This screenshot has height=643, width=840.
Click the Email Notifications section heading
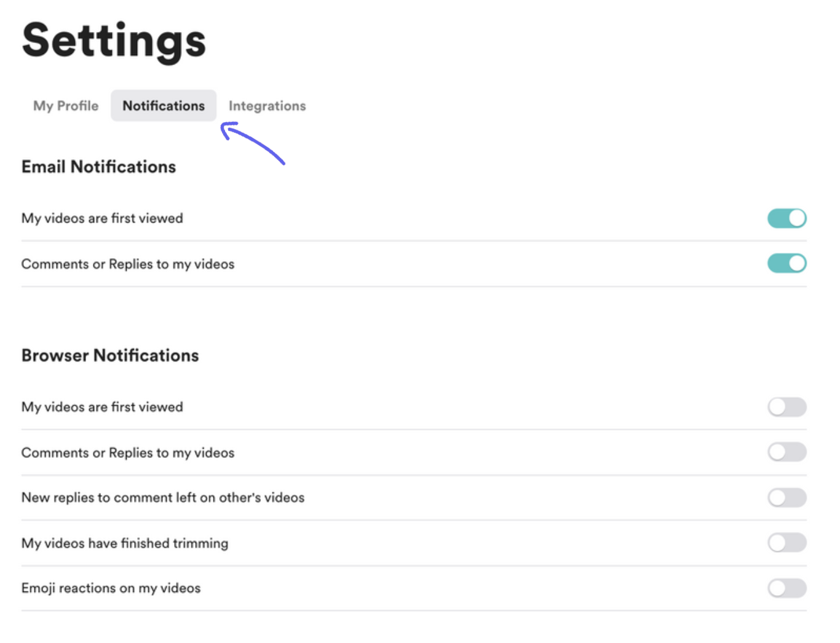(98, 167)
